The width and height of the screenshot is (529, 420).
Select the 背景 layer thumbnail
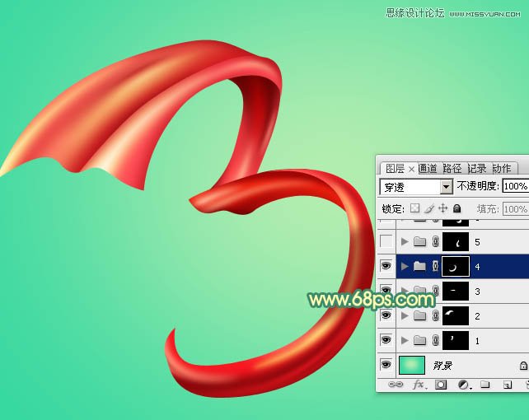[x=412, y=365]
